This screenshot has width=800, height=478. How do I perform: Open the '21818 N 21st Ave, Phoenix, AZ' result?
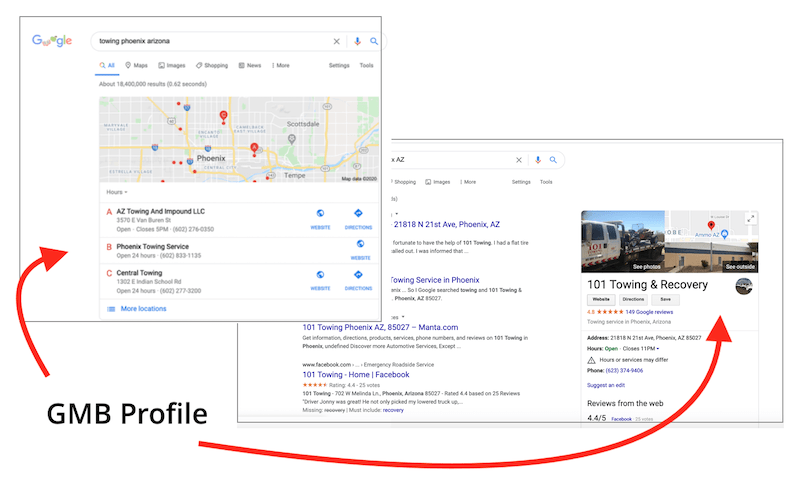(446, 224)
